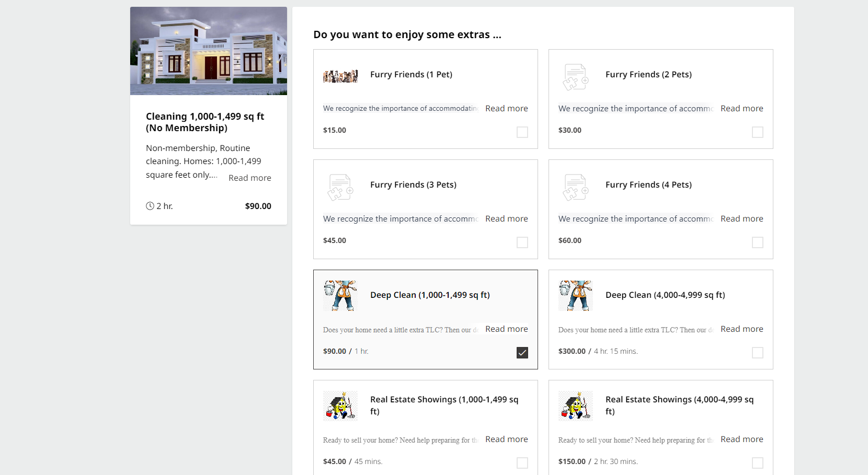The image size is (868, 475).
Task: Expand the Furry Friends (1 Pet) description
Action: click(x=506, y=108)
